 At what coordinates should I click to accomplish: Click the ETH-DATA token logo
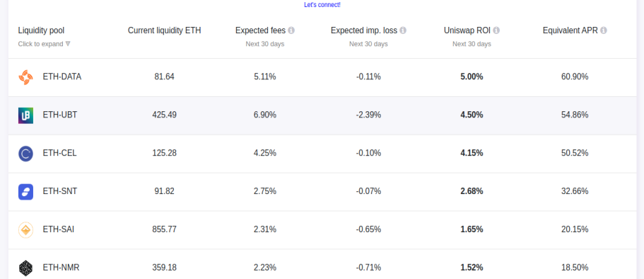(x=26, y=77)
